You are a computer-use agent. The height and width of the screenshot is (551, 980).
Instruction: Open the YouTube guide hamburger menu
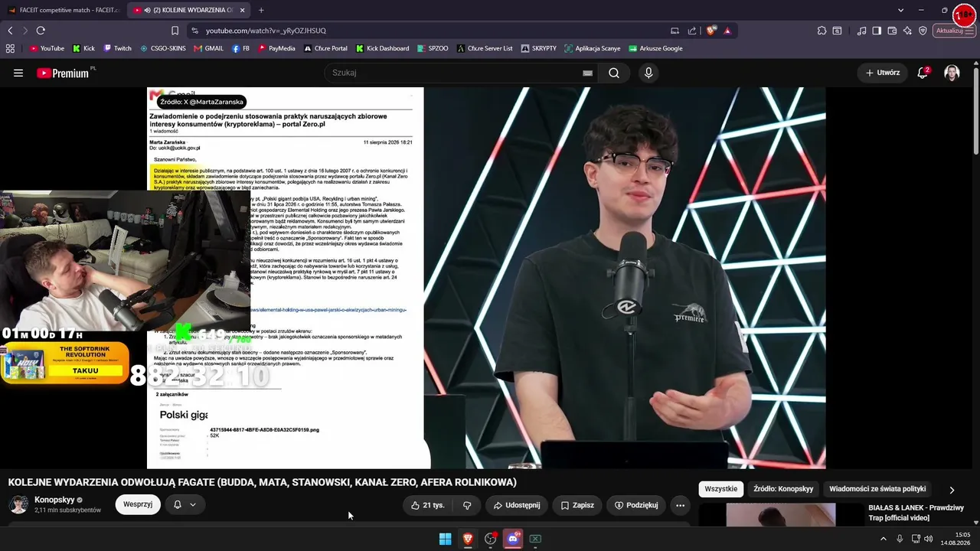[x=18, y=73]
